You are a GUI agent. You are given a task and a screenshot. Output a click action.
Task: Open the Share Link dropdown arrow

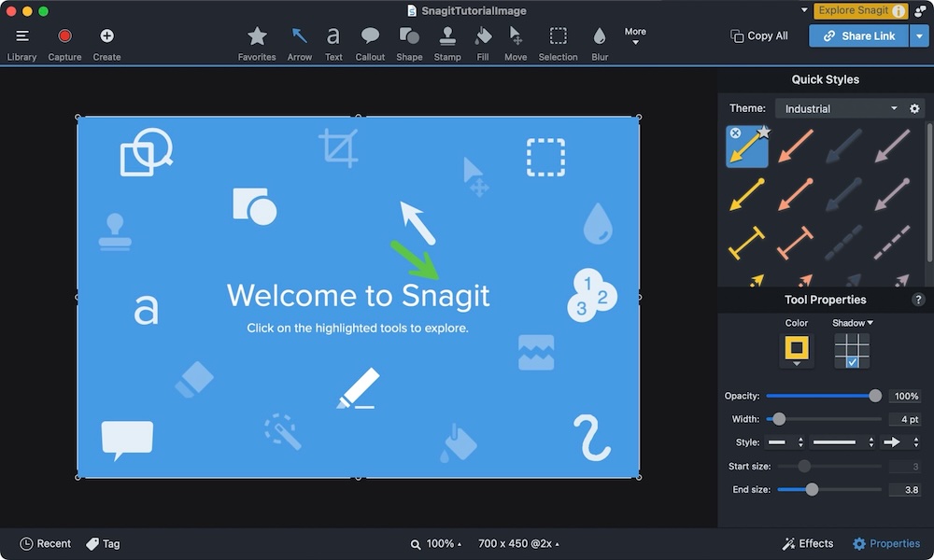click(x=919, y=35)
